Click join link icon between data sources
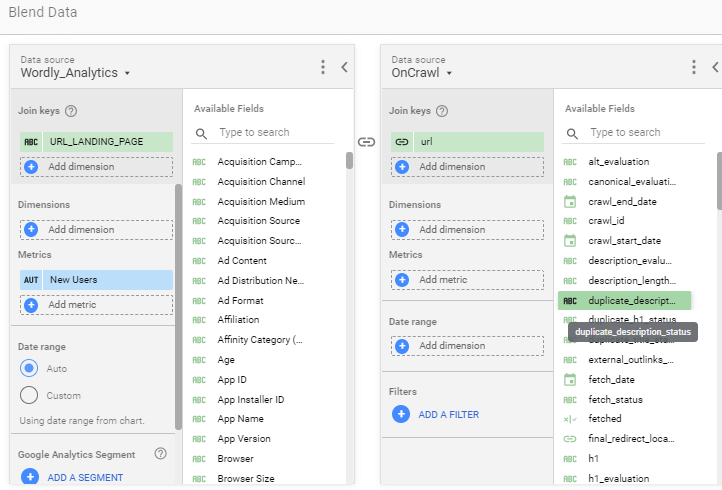The image size is (722, 490). [x=367, y=142]
